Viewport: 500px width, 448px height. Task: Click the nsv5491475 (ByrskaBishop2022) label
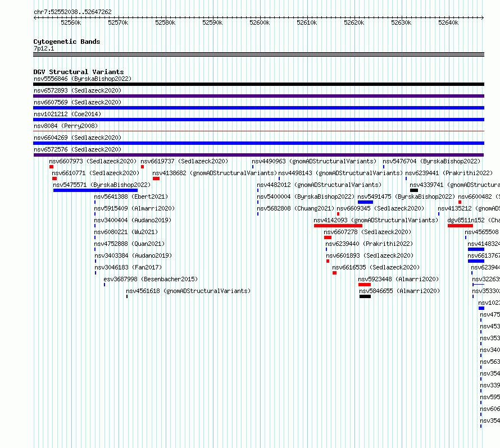[x=406, y=196]
